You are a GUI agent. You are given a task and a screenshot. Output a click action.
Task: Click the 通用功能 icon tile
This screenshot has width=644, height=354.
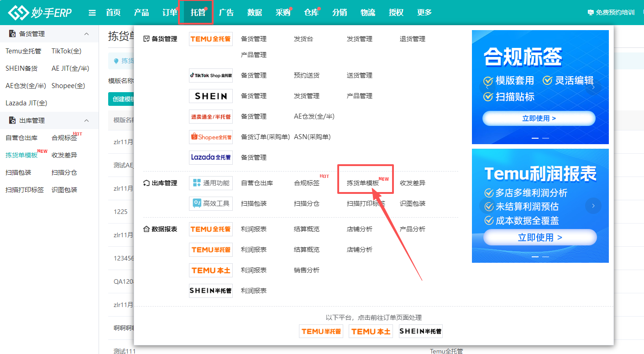tap(211, 183)
